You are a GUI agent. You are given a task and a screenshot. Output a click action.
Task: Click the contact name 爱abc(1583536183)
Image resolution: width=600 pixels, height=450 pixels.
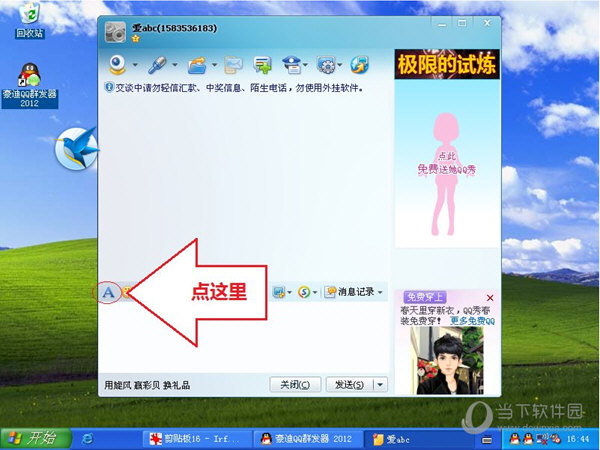(174, 28)
